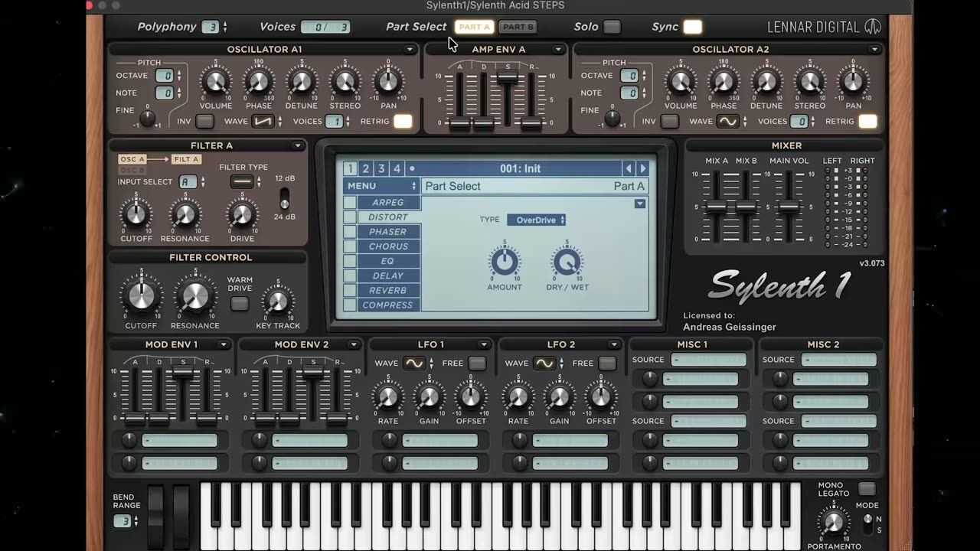Open the LFO 2 dropdown menu
The width and height of the screenshot is (980, 551).
click(614, 345)
